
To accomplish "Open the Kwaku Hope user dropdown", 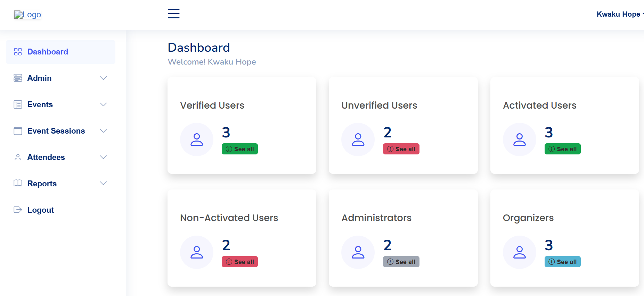I will click(x=619, y=14).
